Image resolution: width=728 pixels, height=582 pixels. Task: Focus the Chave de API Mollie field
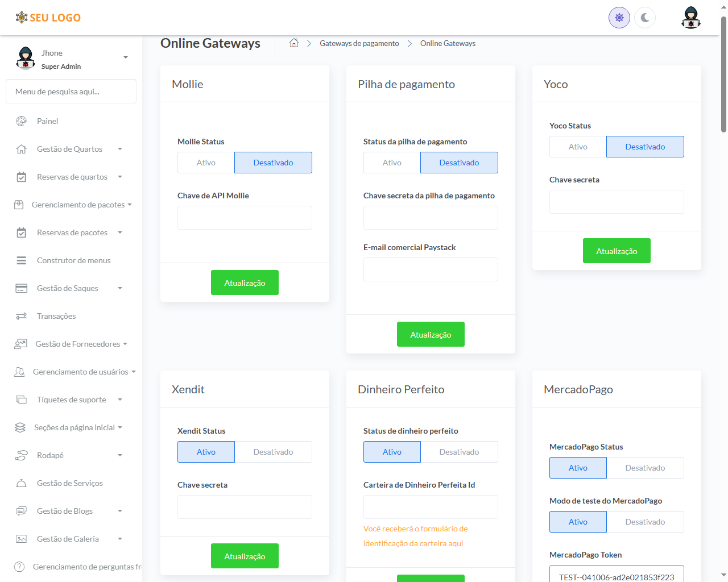[245, 218]
